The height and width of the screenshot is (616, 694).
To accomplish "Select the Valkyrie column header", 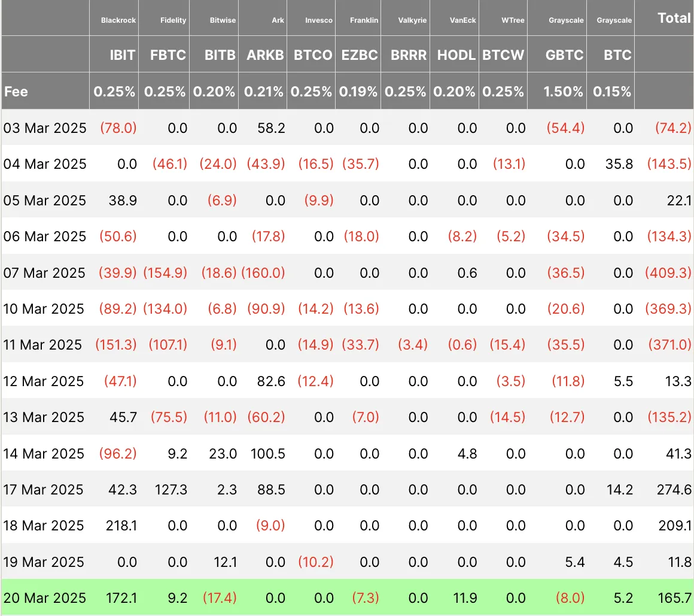I will click(x=412, y=20).
